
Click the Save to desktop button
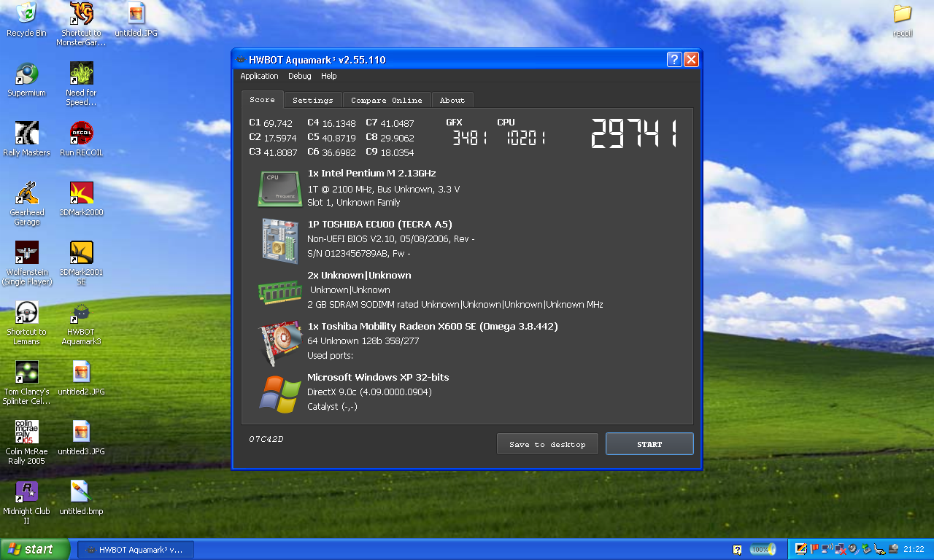tap(547, 444)
